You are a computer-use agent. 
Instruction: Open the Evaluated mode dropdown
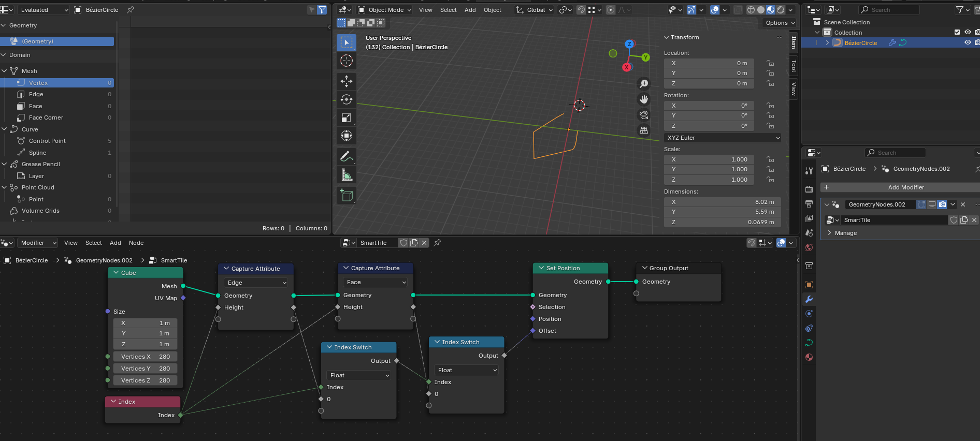pos(44,10)
